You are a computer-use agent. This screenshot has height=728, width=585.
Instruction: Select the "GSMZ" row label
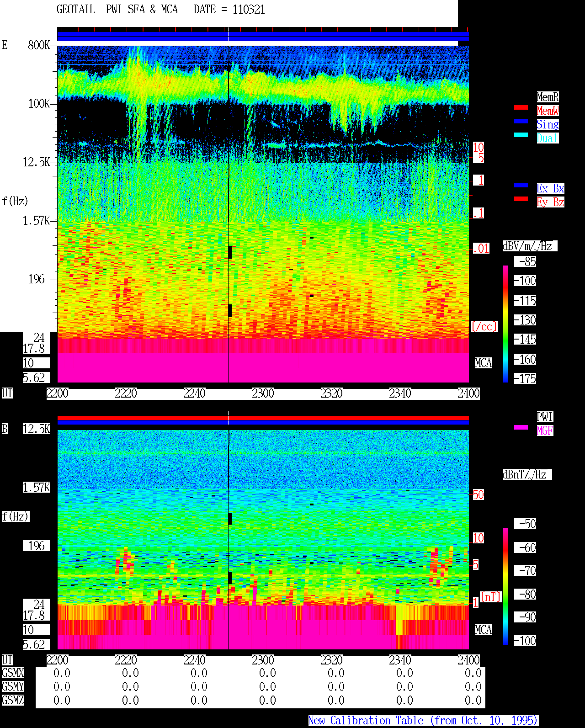pyautogui.click(x=13, y=700)
